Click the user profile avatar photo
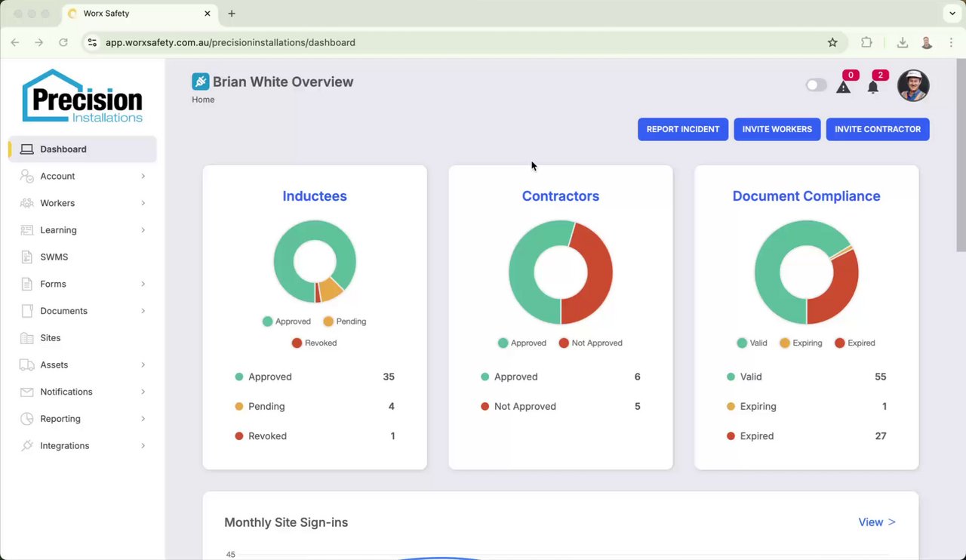 (x=913, y=85)
